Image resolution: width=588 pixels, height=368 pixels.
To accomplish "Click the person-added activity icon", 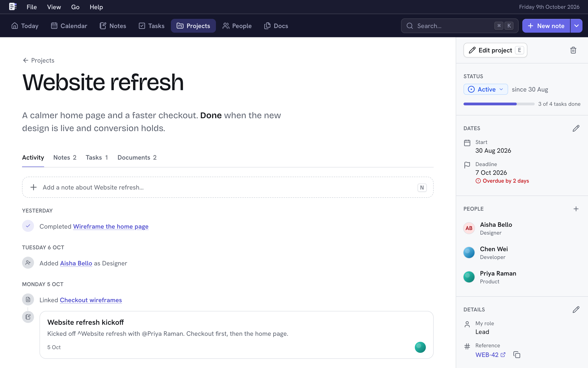I will [x=28, y=263].
